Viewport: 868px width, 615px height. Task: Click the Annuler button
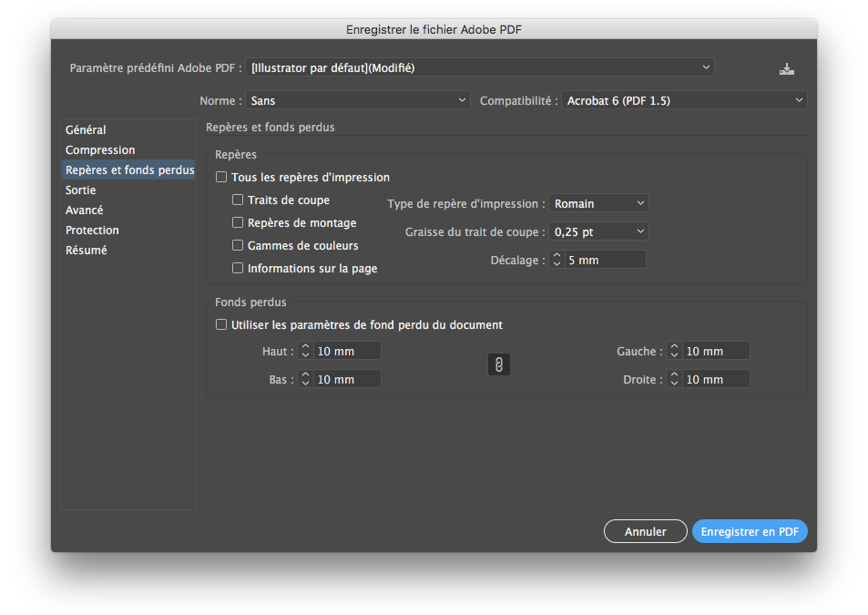coord(645,531)
